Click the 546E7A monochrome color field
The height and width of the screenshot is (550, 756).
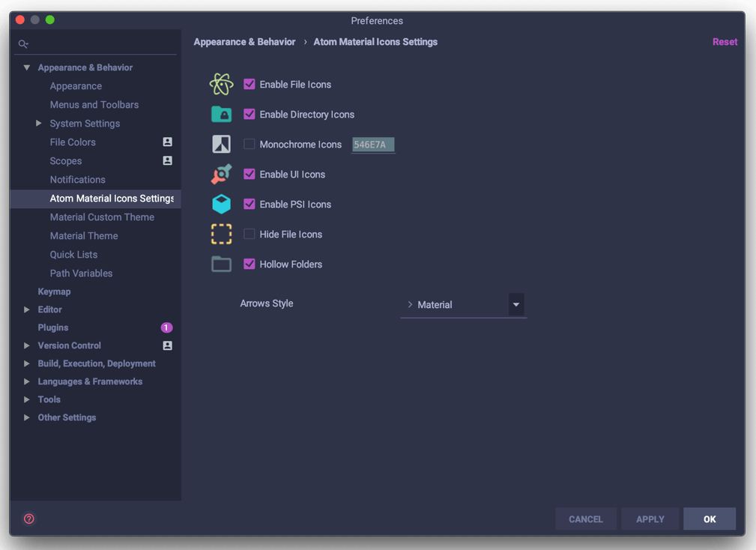373,145
